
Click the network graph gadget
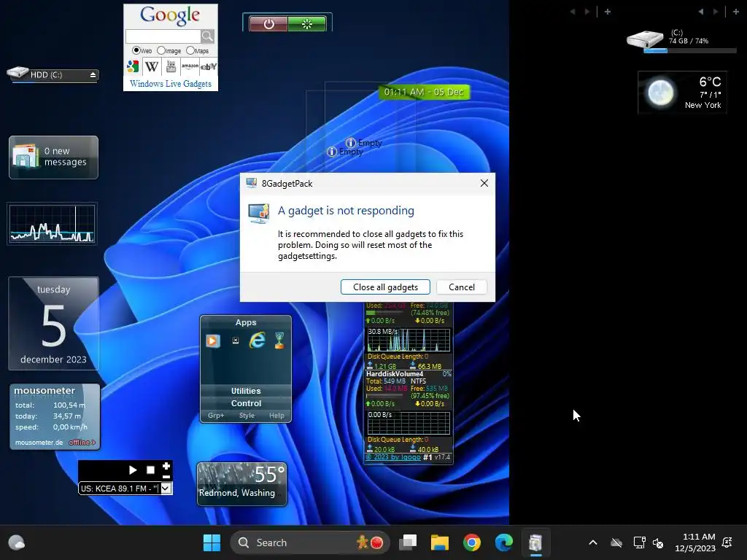(52, 224)
